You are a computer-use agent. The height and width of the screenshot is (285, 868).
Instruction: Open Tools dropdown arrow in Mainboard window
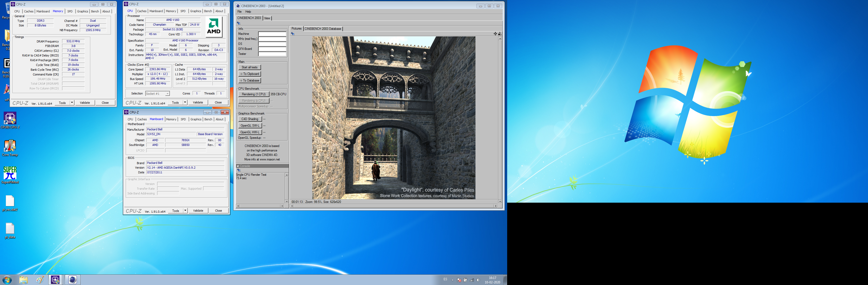click(185, 211)
